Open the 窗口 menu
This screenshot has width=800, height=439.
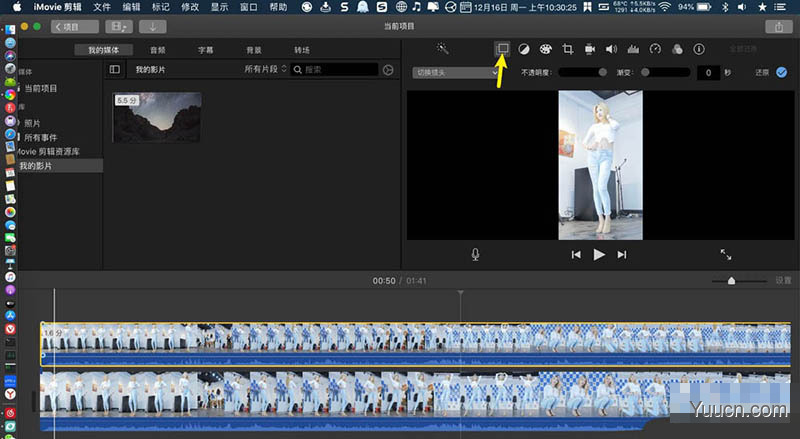(x=249, y=7)
